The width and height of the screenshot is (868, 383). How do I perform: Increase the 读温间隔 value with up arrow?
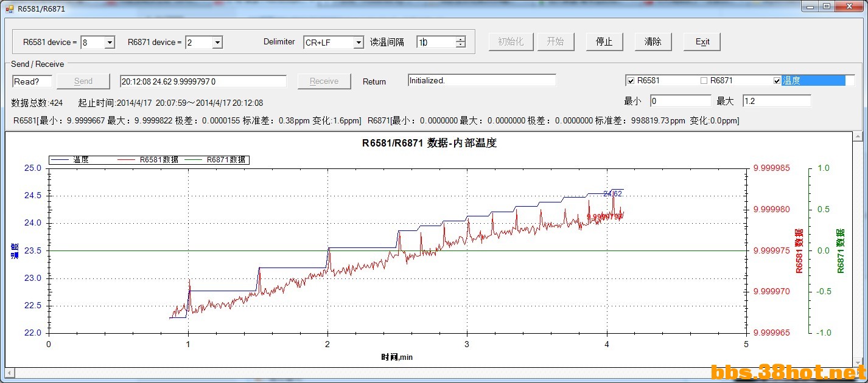pyautogui.click(x=461, y=40)
